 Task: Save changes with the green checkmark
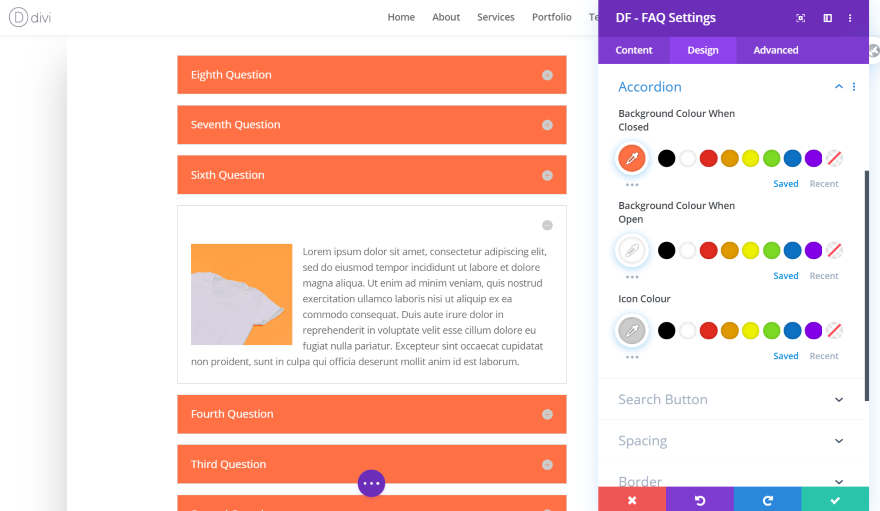click(x=835, y=500)
